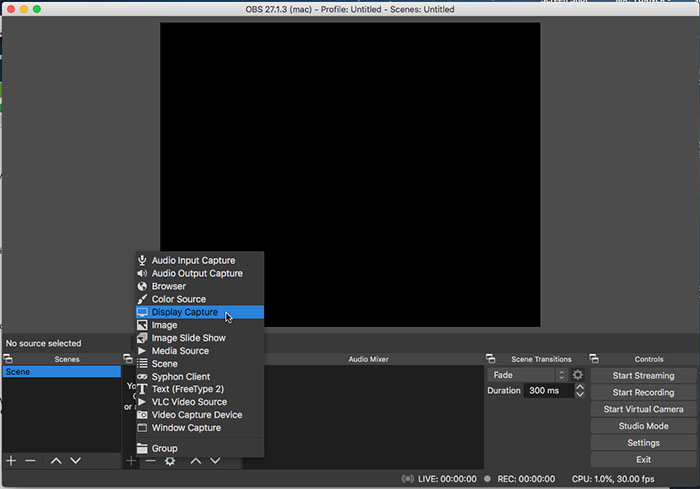Click the globe icon beside Browser
Screen dimensions: 700x489
pos(142,286)
